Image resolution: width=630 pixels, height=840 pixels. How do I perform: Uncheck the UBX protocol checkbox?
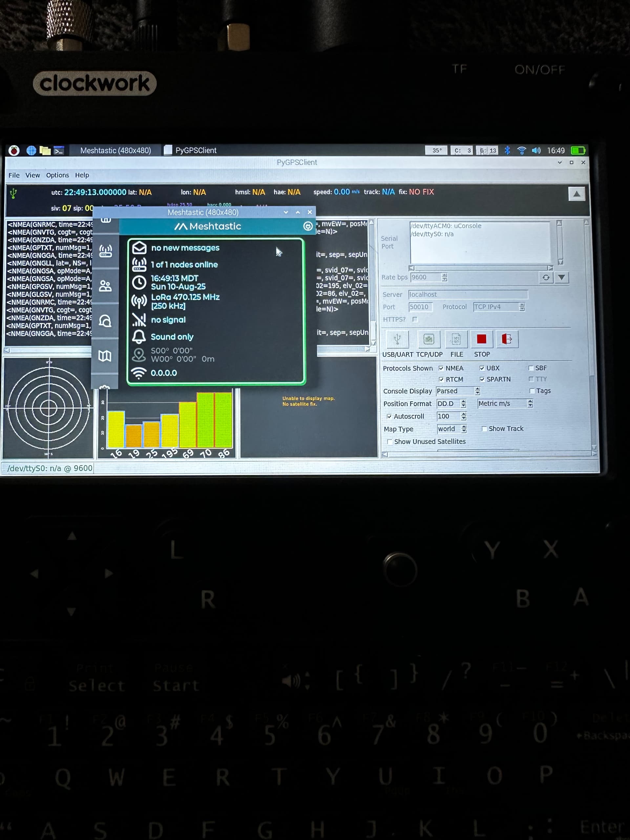pyautogui.click(x=482, y=368)
